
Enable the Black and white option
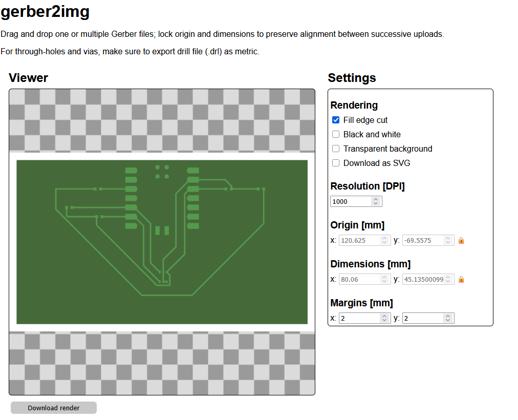(336, 134)
